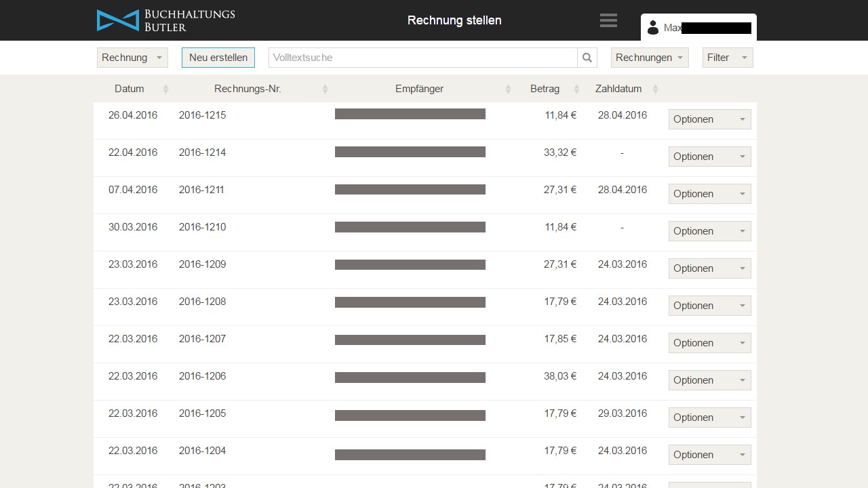Image resolution: width=868 pixels, height=488 pixels.
Task: Expand the Rechnung dropdown
Action: pyautogui.click(x=132, y=58)
